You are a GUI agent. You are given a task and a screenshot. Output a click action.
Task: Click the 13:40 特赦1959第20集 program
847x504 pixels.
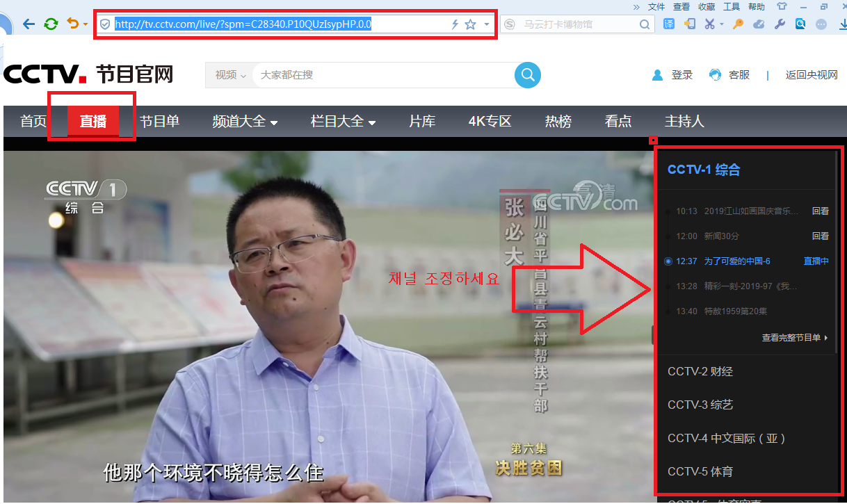[x=722, y=311]
